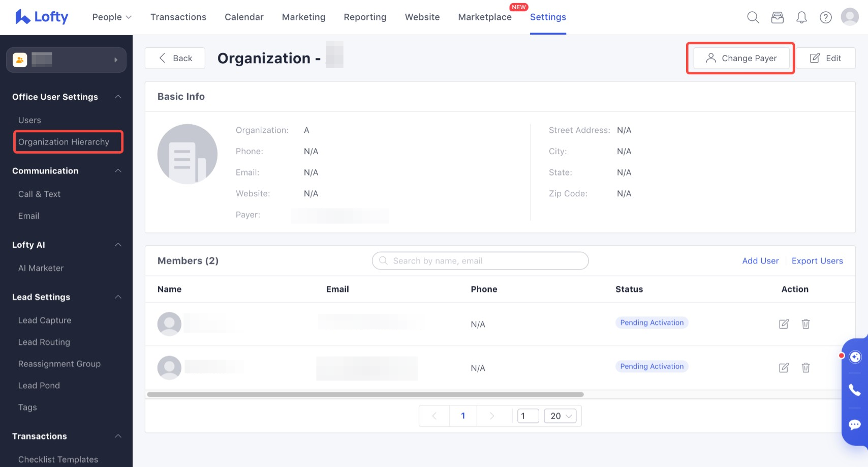This screenshot has width=868, height=467.
Task: Open the notifications bell
Action: click(801, 17)
